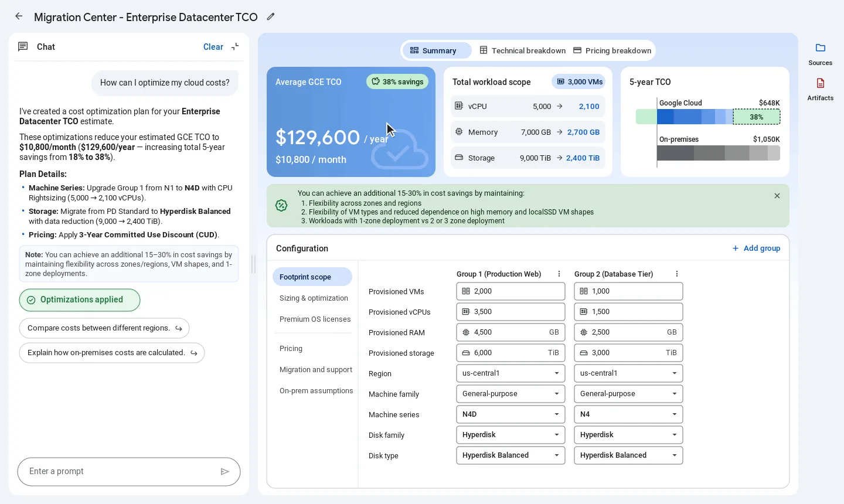This screenshot has height=504, width=844.
Task: Open Group 2 Machine series N4 dropdown
Action: coord(628,414)
